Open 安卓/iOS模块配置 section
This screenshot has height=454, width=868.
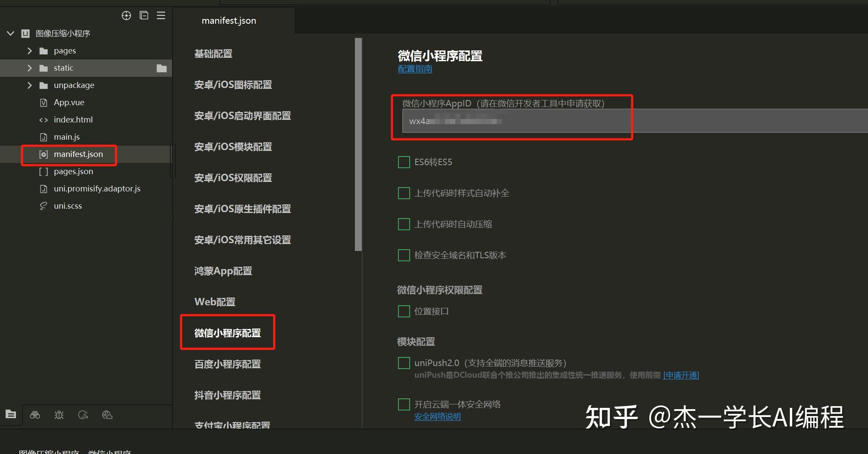pyautogui.click(x=233, y=147)
